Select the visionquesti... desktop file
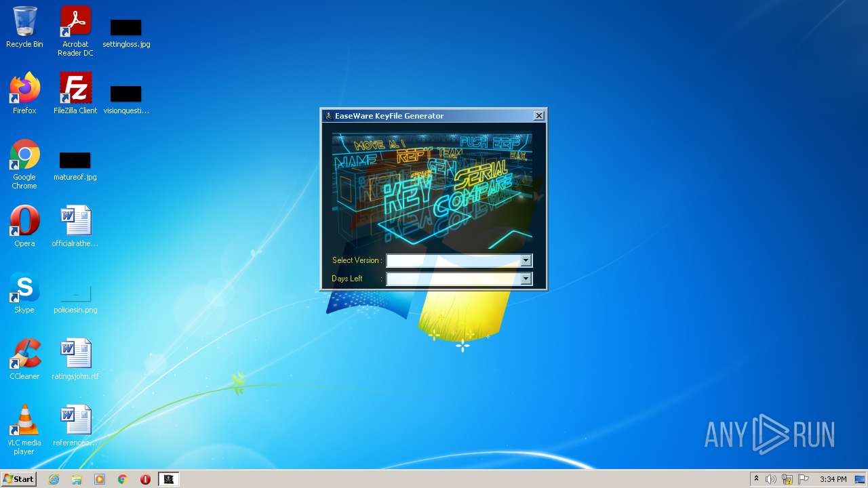Screen dimensions: 868x488 click(x=126, y=99)
